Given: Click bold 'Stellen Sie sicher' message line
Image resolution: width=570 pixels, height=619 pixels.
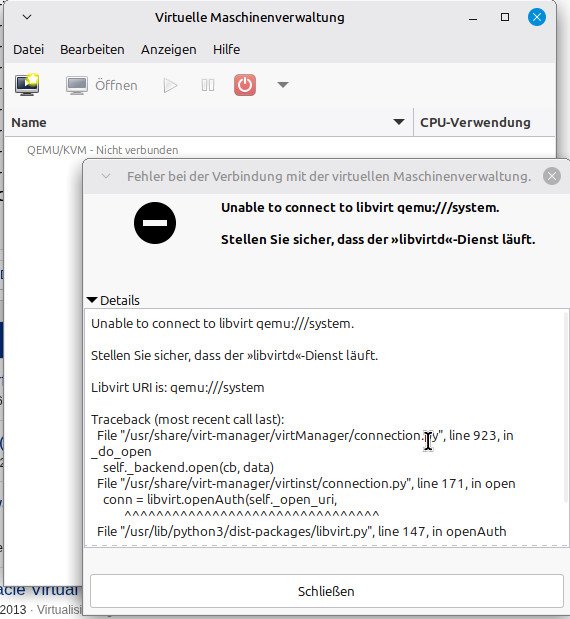Looking at the screenshot, I should pos(378,239).
